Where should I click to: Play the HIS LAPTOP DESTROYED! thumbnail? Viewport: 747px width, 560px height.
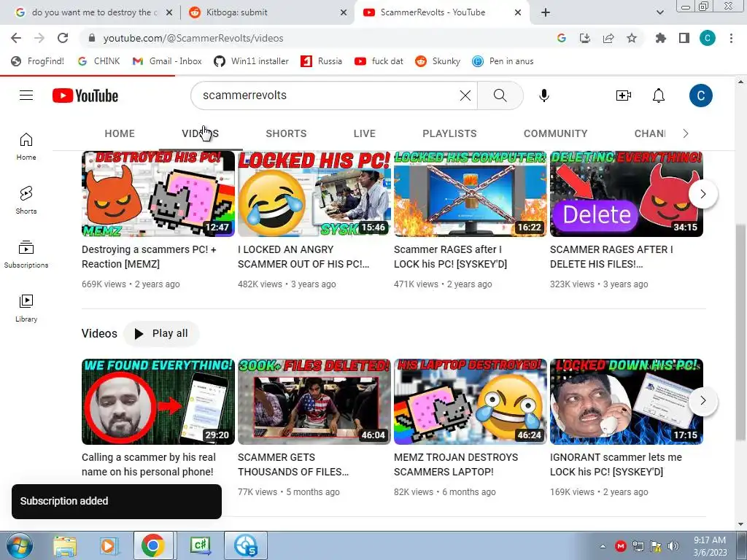[x=471, y=402]
